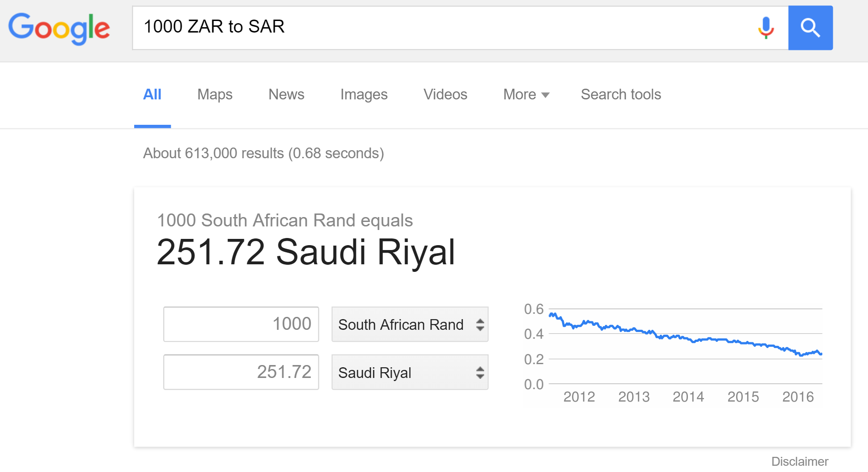The width and height of the screenshot is (868, 472).
Task: Click the Saudi Riyal dropdown arrows
Action: point(480,373)
